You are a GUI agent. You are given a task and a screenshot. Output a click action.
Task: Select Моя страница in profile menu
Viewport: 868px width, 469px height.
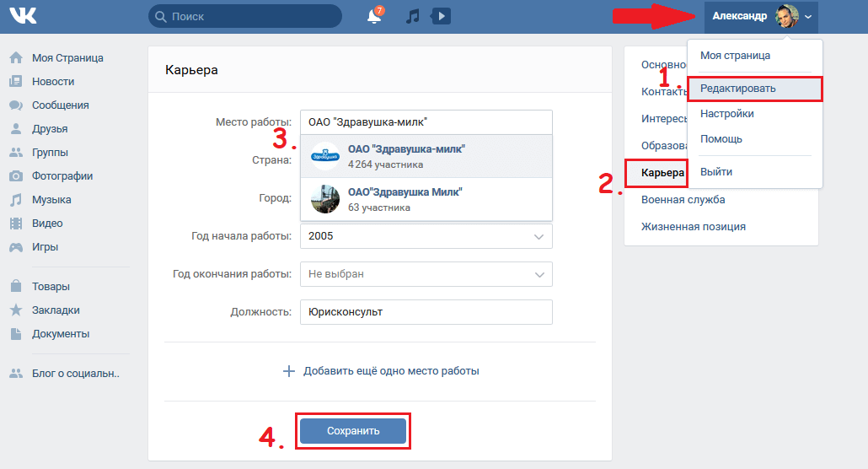pyautogui.click(x=735, y=56)
